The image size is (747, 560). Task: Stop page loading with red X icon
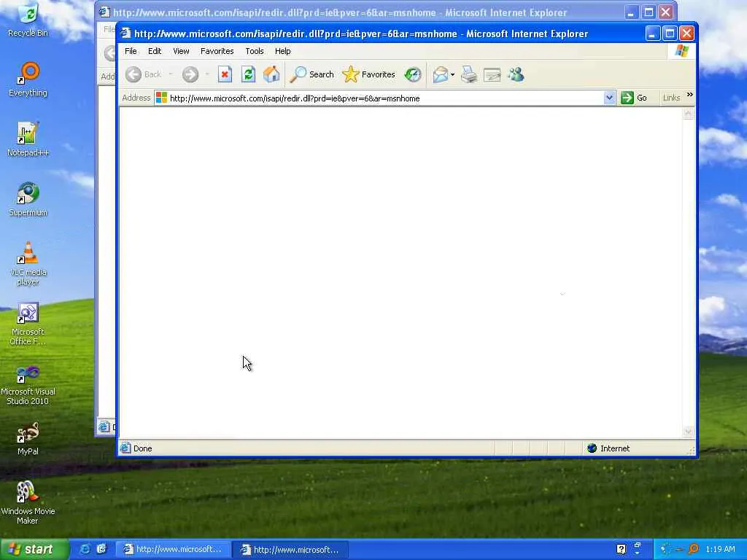[225, 74]
